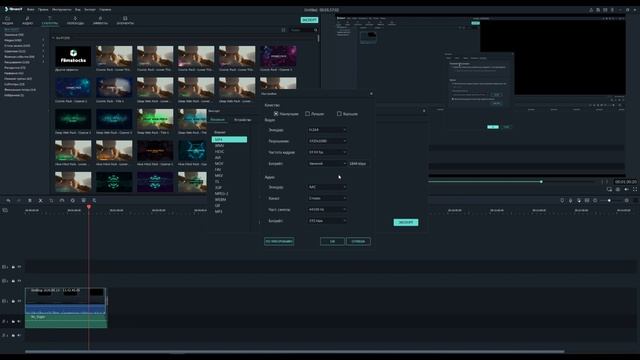Click the timeline horizontal scrollbar
The width and height of the screenshot is (640, 360).
tap(295, 351)
